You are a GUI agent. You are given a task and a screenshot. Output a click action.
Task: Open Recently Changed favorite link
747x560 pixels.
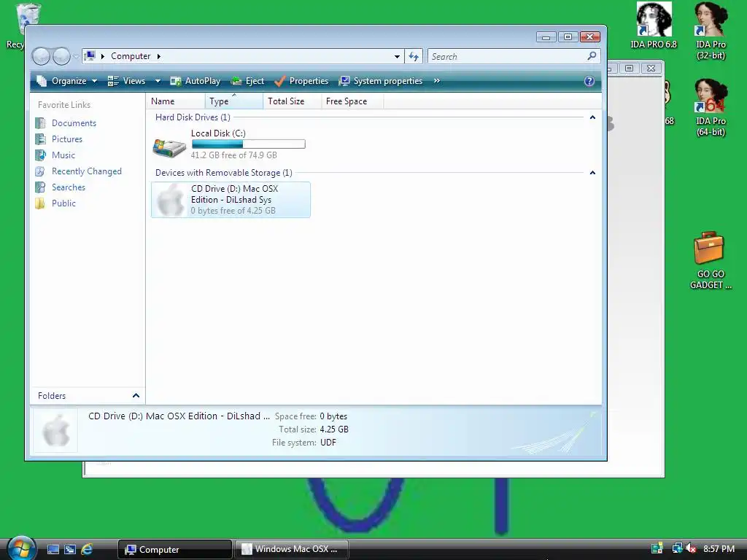(x=86, y=171)
